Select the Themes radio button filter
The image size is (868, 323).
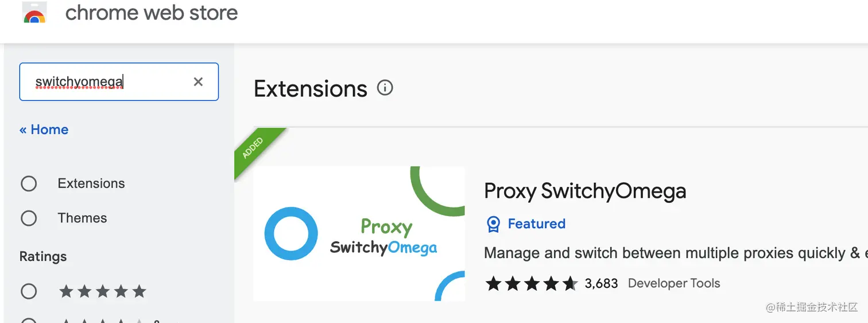(x=29, y=218)
